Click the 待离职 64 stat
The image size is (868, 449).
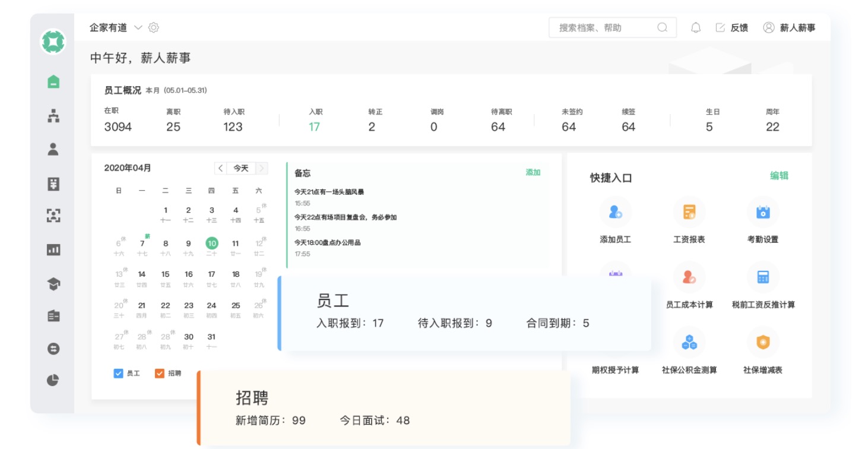click(500, 121)
